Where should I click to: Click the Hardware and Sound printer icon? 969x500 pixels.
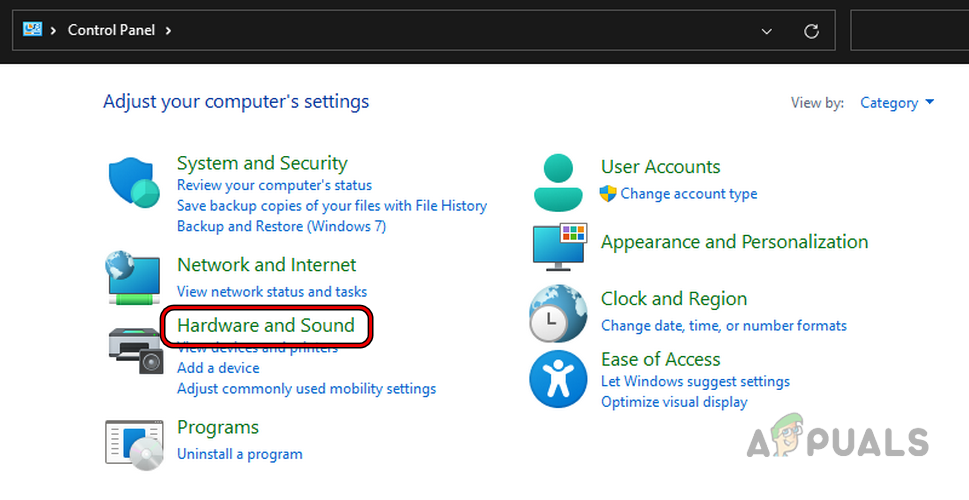pyautogui.click(x=134, y=348)
